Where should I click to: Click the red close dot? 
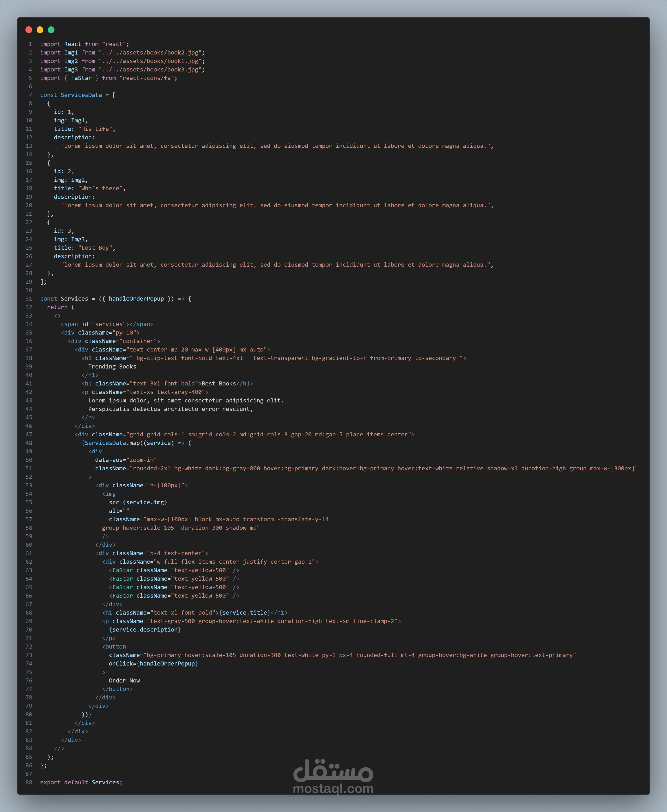coord(29,29)
